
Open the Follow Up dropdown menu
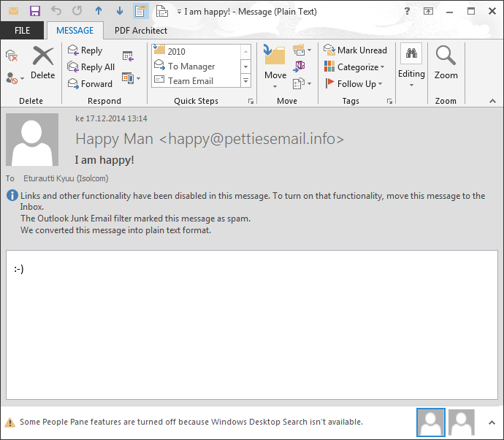point(355,84)
